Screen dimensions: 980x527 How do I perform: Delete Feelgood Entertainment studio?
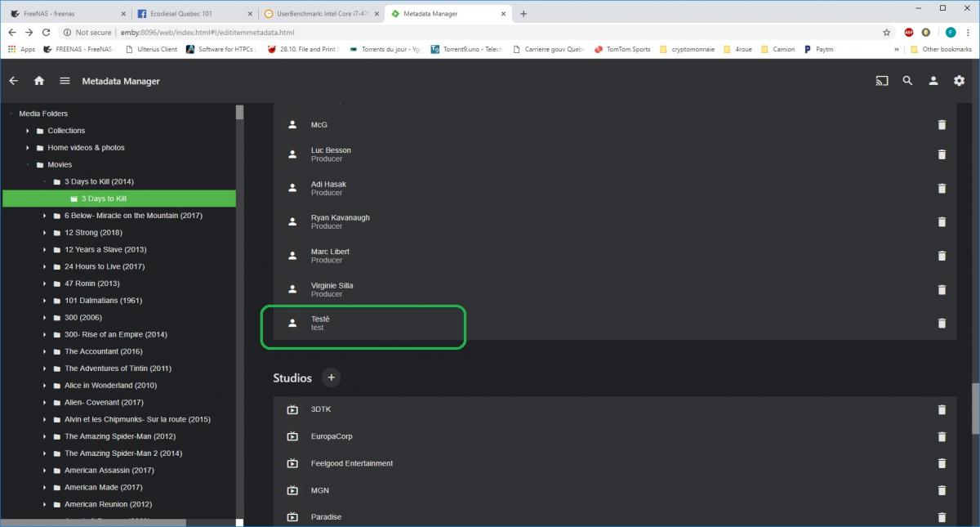click(x=942, y=463)
